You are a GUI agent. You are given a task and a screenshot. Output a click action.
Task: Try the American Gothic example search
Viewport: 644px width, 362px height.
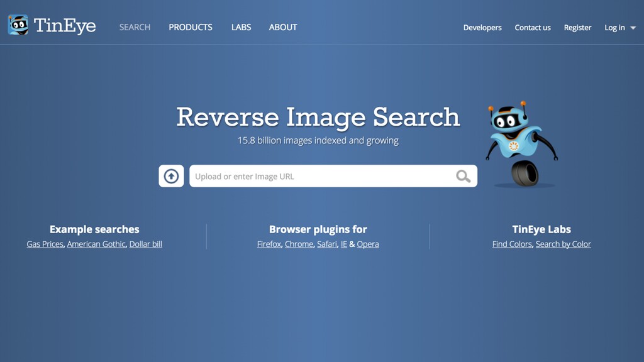point(96,244)
